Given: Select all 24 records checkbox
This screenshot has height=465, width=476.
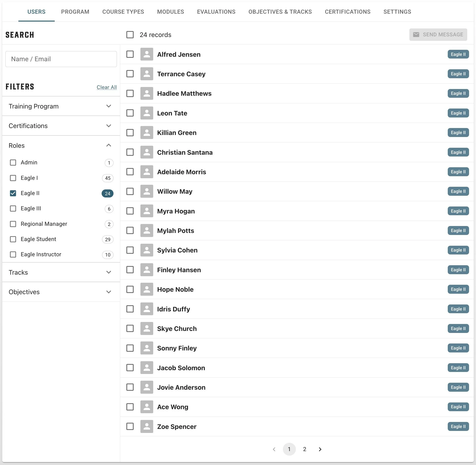Looking at the screenshot, I should (130, 35).
